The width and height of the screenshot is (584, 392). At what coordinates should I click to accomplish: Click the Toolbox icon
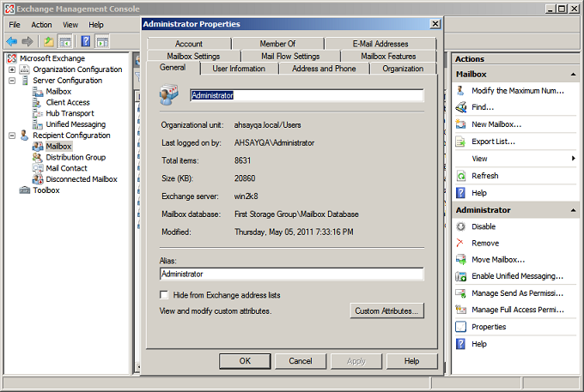click(25, 190)
